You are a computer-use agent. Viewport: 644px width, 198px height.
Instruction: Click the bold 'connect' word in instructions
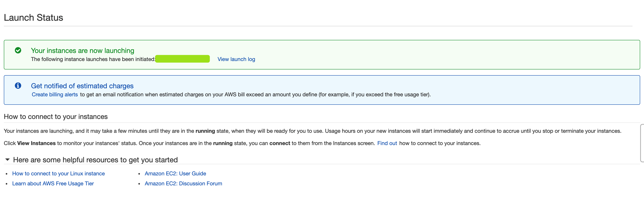(x=279, y=143)
